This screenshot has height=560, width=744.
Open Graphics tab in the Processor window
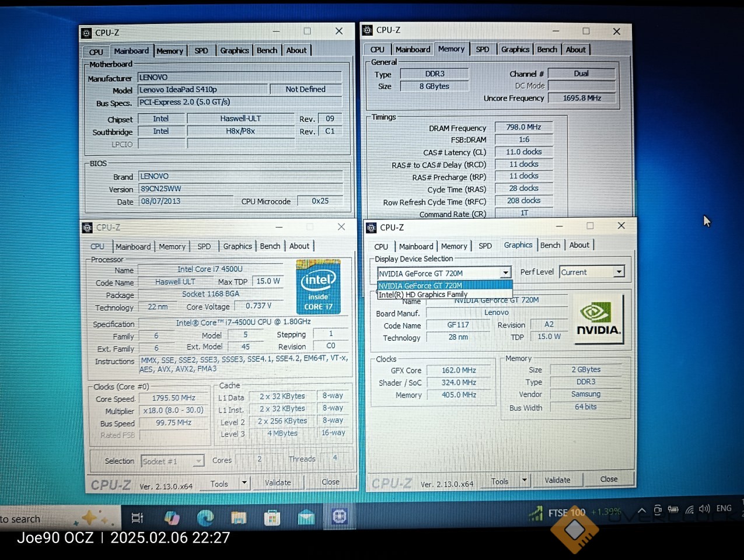pyautogui.click(x=237, y=246)
